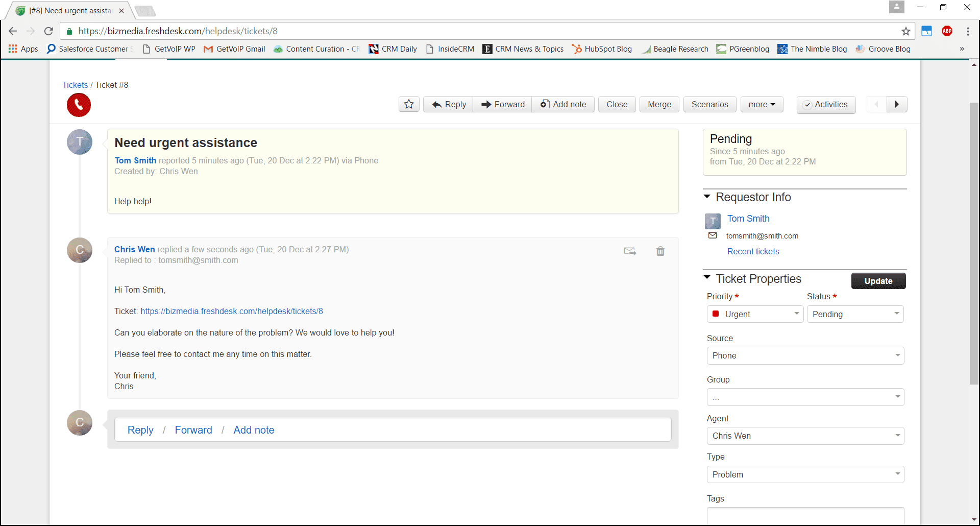Click the site security lock icon
The width and height of the screenshot is (980, 526).
click(x=68, y=31)
